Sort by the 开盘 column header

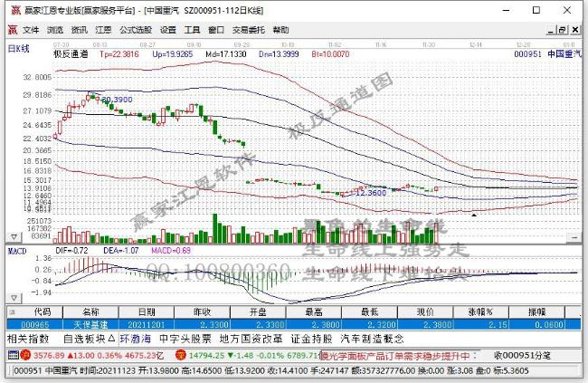(x=258, y=312)
